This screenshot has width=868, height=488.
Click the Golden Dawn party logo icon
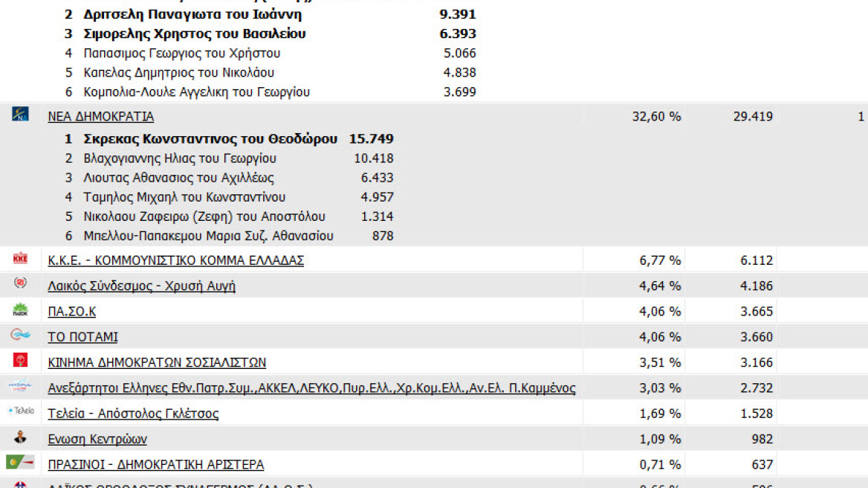pos(21,283)
